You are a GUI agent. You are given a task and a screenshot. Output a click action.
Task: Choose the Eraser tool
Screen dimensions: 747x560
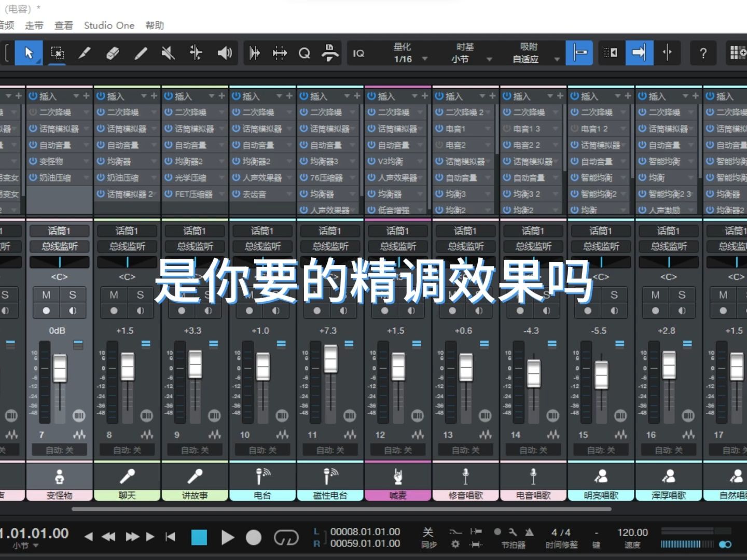pyautogui.click(x=113, y=53)
